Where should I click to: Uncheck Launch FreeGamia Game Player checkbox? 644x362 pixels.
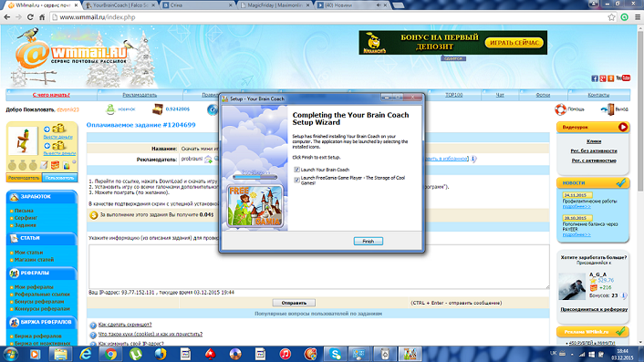(x=296, y=180)
